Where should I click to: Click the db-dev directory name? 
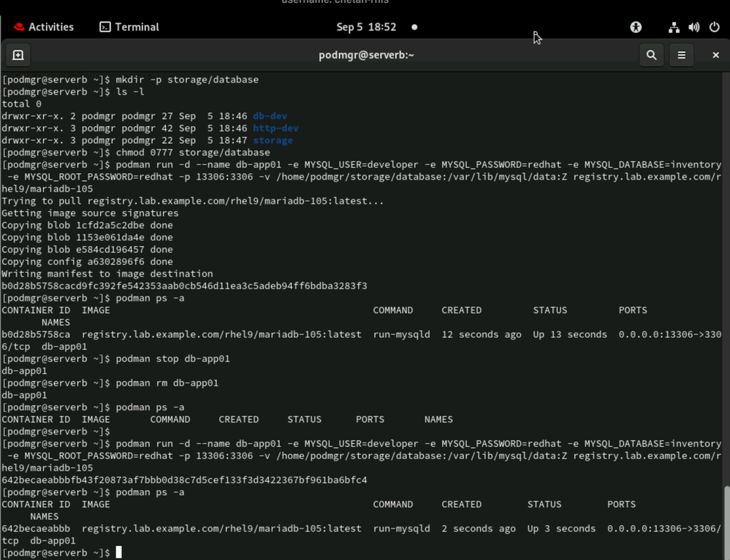(x=270, y=116)
